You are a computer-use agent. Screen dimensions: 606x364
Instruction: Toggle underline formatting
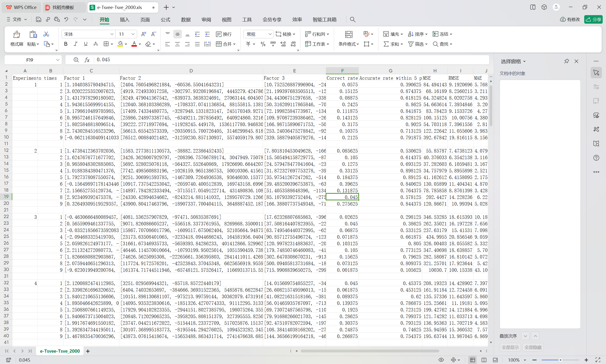point(85,44)
